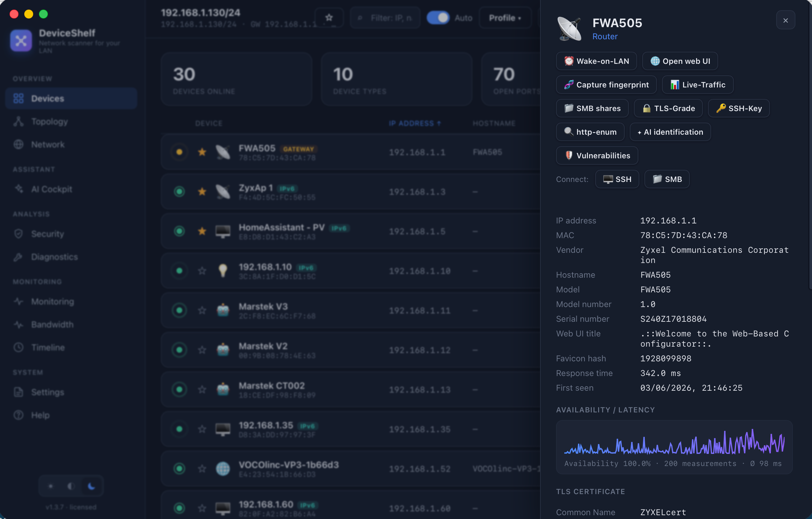Viewport: 812px width, 519px height.
Task: Click the Marstek V3 robot icon
Action: (x=223, y=310)
